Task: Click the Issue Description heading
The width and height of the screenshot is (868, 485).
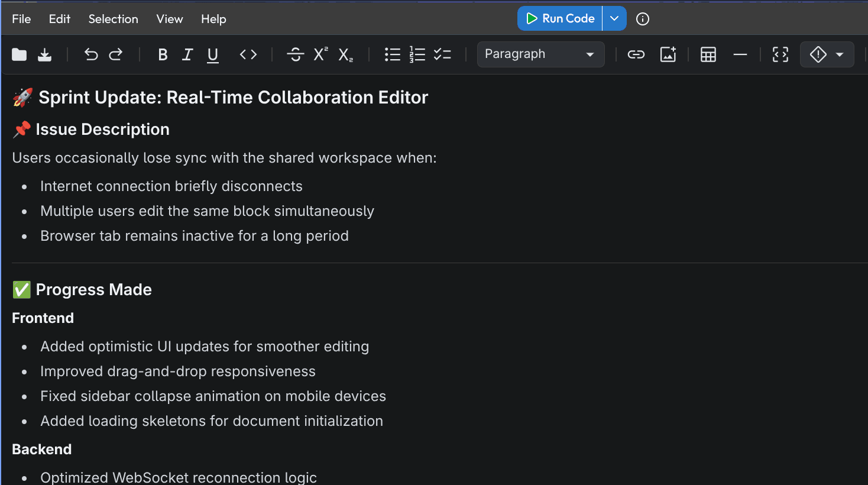Action: point(91,130)
